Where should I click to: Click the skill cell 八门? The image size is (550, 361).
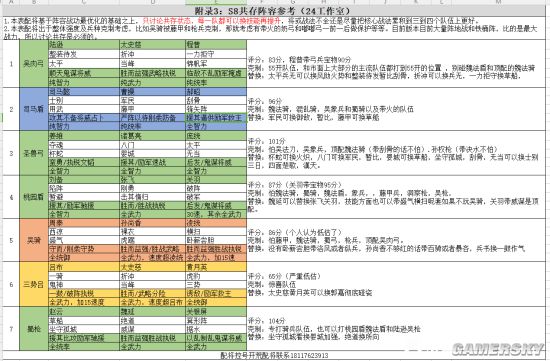(x=152, y=145)
